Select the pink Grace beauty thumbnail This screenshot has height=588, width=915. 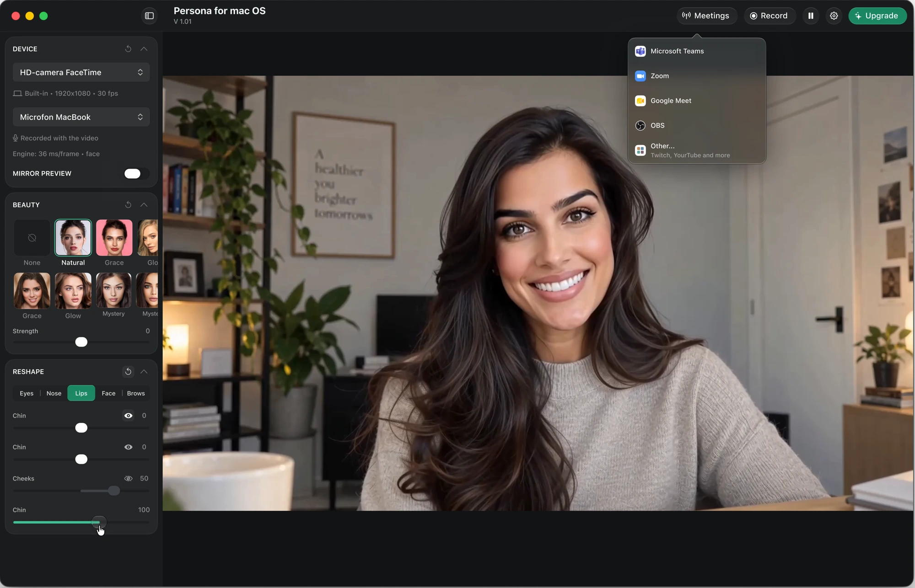coord(114,238)
